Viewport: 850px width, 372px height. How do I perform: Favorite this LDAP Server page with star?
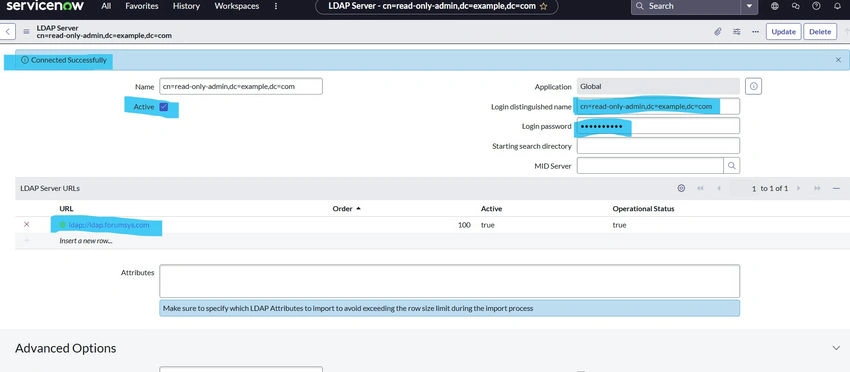click(544, 7)
